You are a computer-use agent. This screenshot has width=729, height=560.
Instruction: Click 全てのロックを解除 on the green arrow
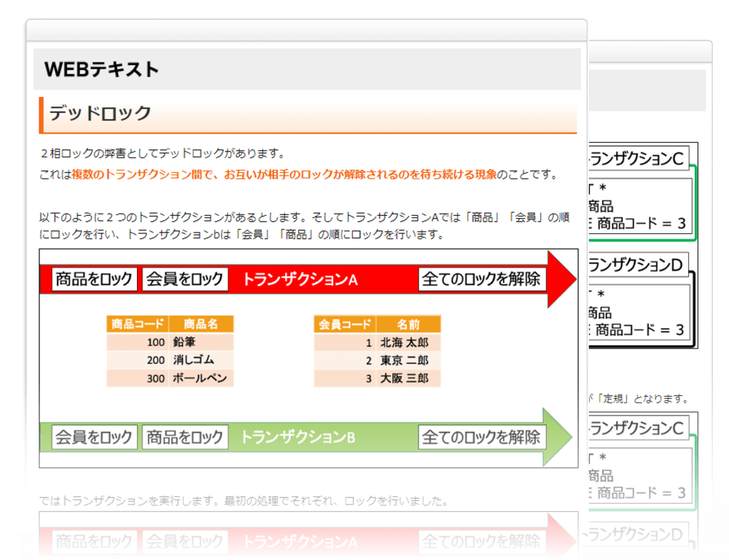point(482,437)
